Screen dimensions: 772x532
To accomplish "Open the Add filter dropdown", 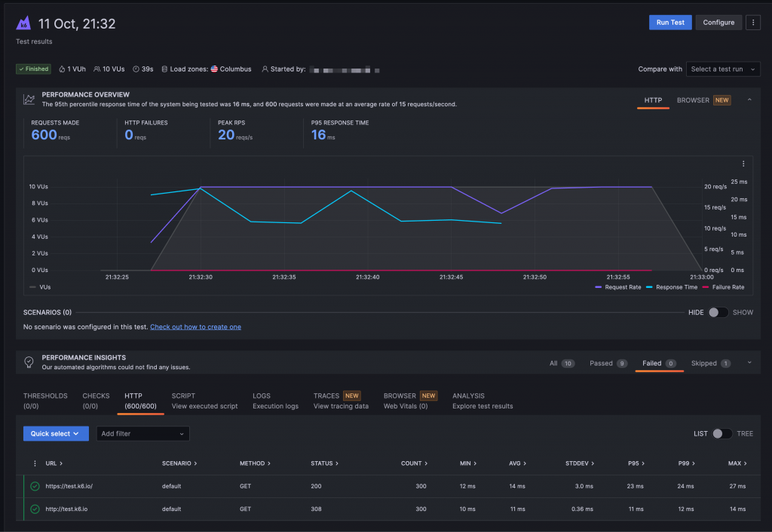I will [142, 434].
